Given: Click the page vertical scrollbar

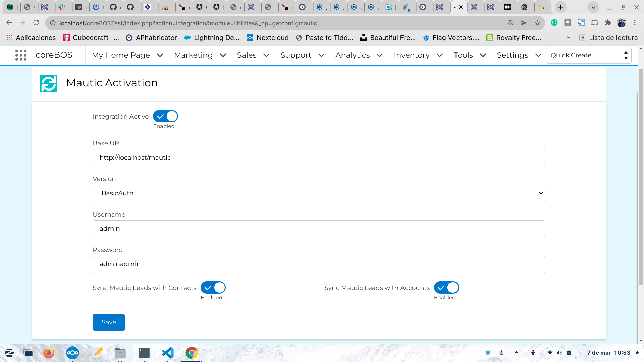Looking at the screenshot, I should point(641,177).
